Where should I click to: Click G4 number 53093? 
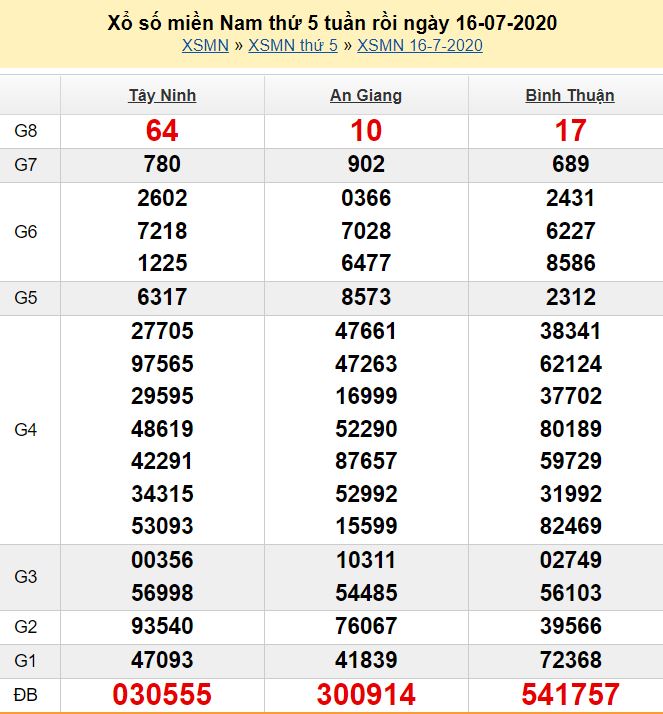point(163,526)
